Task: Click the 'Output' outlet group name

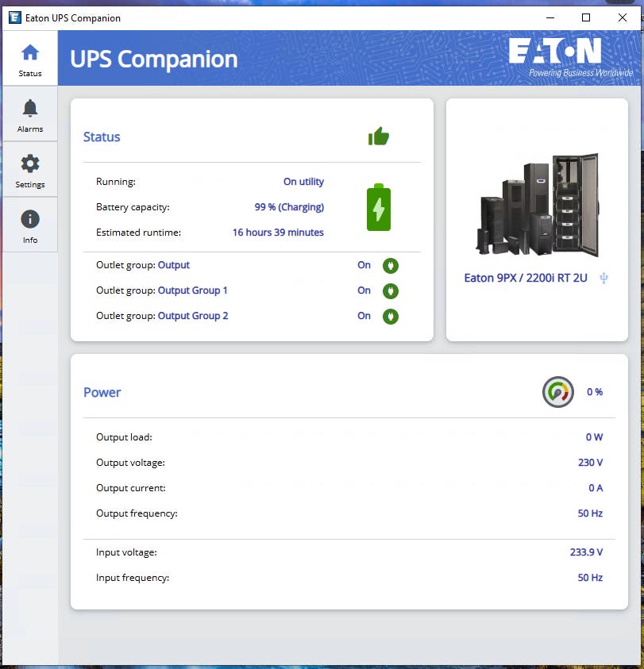Action: click(173, 265)
